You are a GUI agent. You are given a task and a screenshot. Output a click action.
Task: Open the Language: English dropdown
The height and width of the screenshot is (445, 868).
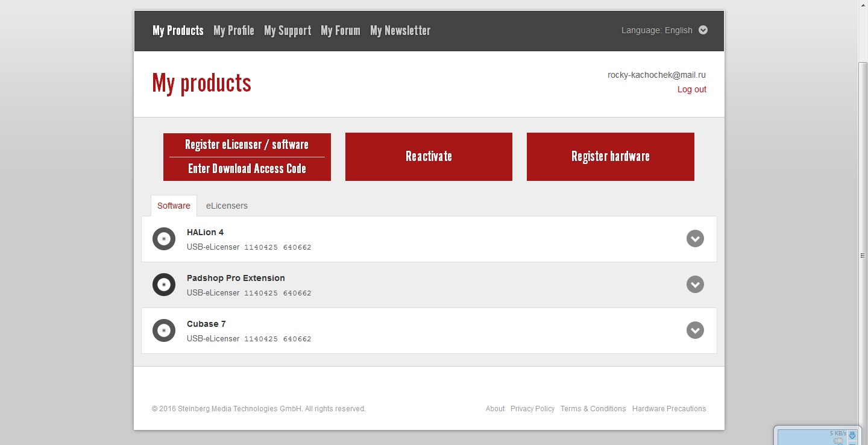664,30
